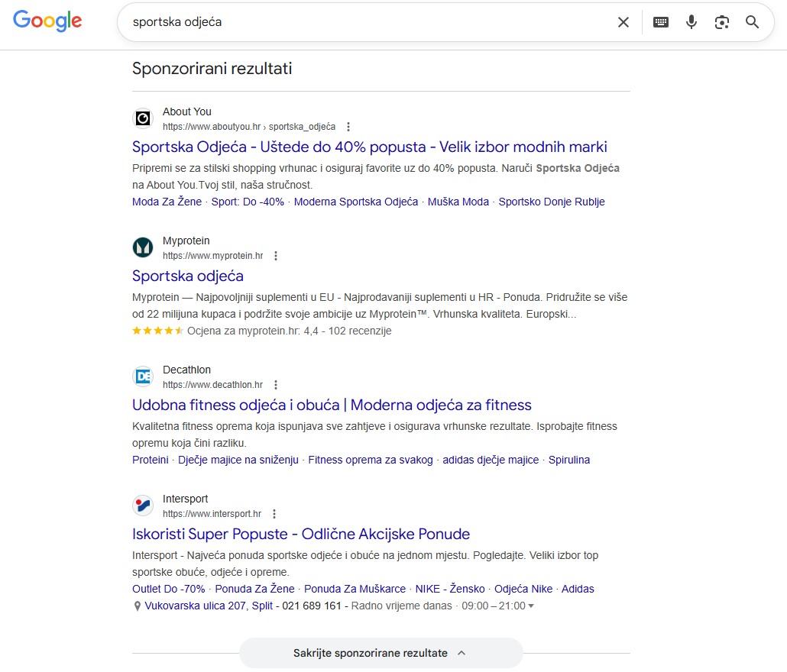Click the Intersport favicon
Image resolution: width=787 pixels, height=672 pixels.
pos(143,506)
